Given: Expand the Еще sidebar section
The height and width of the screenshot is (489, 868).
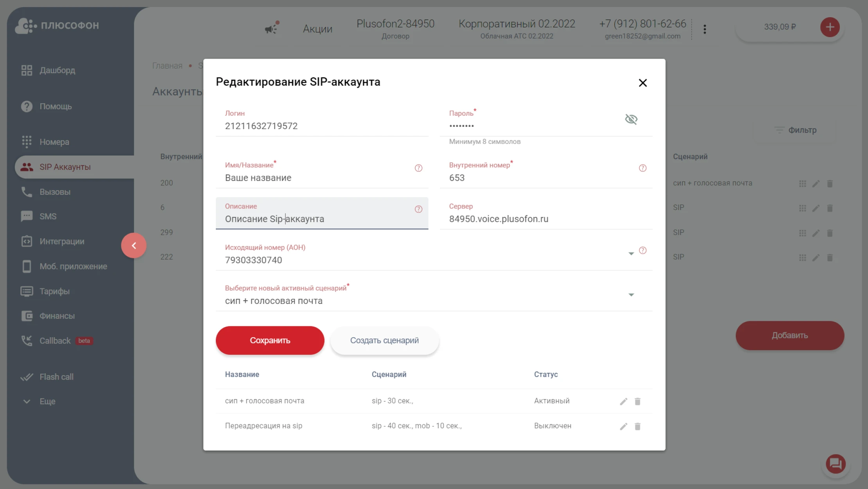Looking at the screenshot, I should pyautogui.click(x=47, y=401).
